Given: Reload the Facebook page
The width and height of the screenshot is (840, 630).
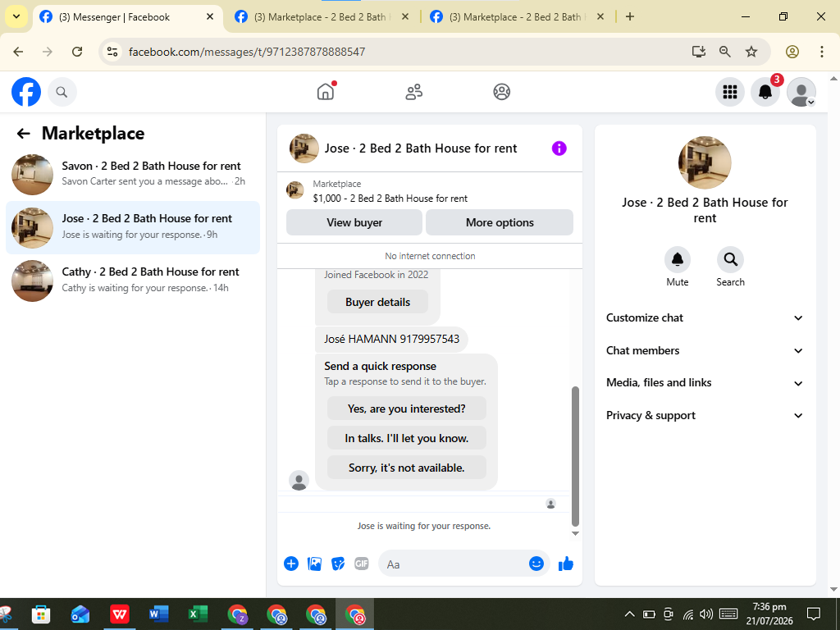Looking at the screenshot, I should tap(77, 52).
